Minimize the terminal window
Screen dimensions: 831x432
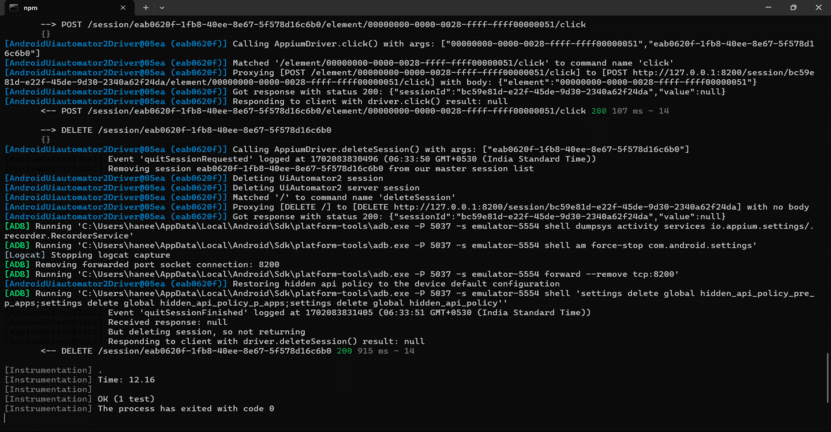(768, 7)
